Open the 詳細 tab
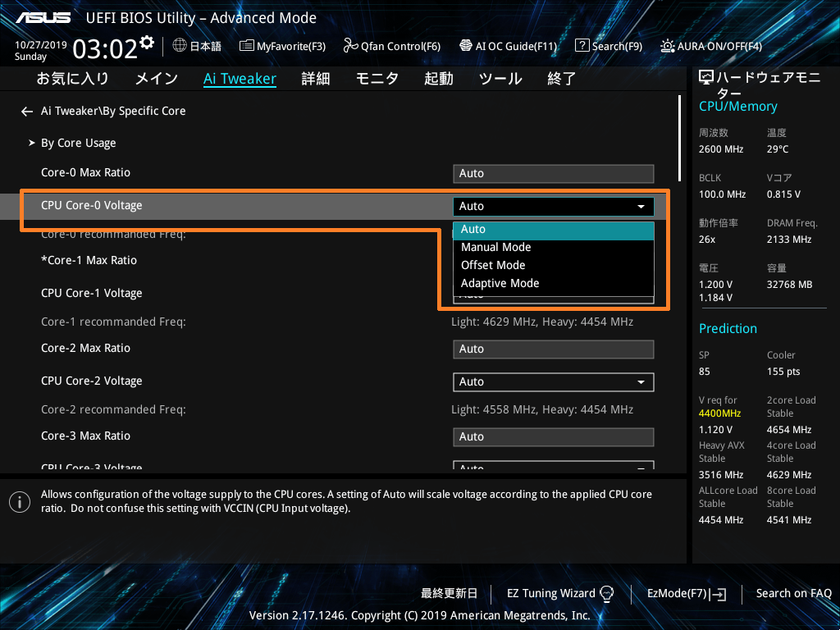The width and height of the screenshot is (840, 630). [x=316, y=79]
